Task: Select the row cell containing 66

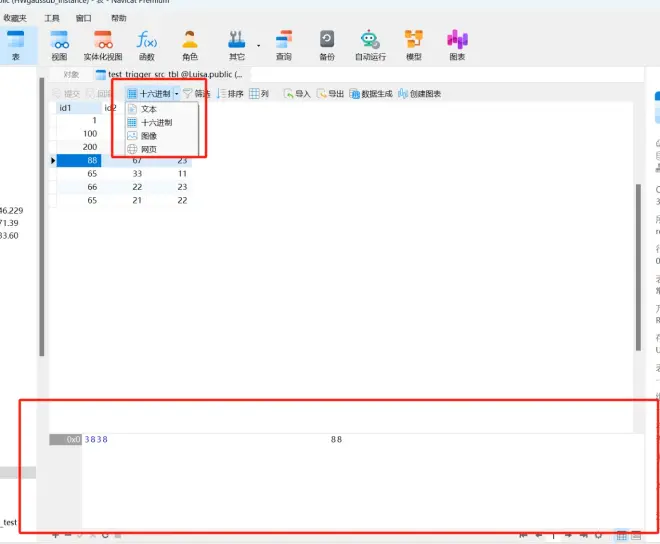Action: [x=79, y=187]
